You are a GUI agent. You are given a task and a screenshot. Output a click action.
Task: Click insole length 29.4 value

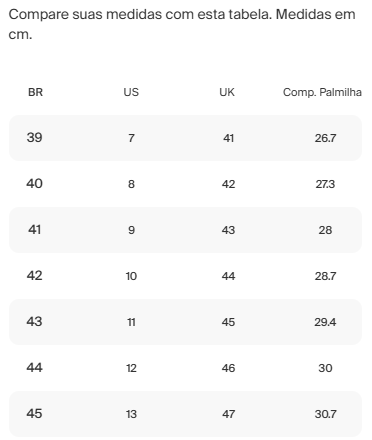click(x=325, y=322)
